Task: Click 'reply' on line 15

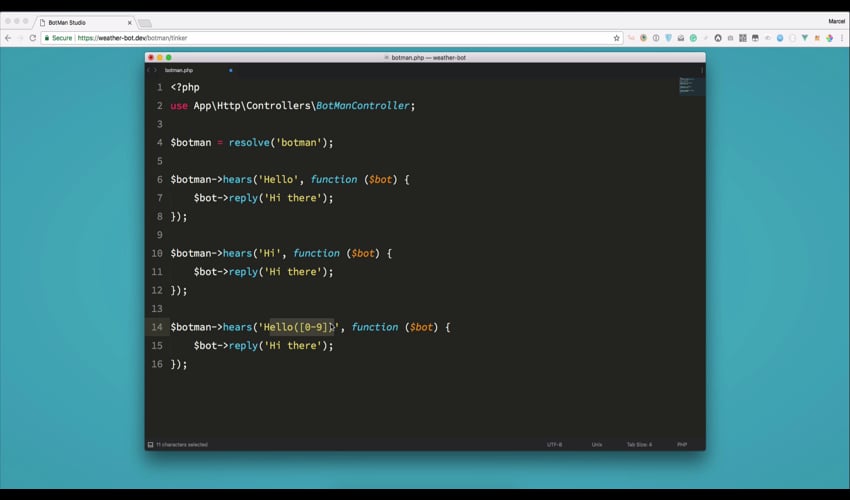Action: (x=243, y=345)
